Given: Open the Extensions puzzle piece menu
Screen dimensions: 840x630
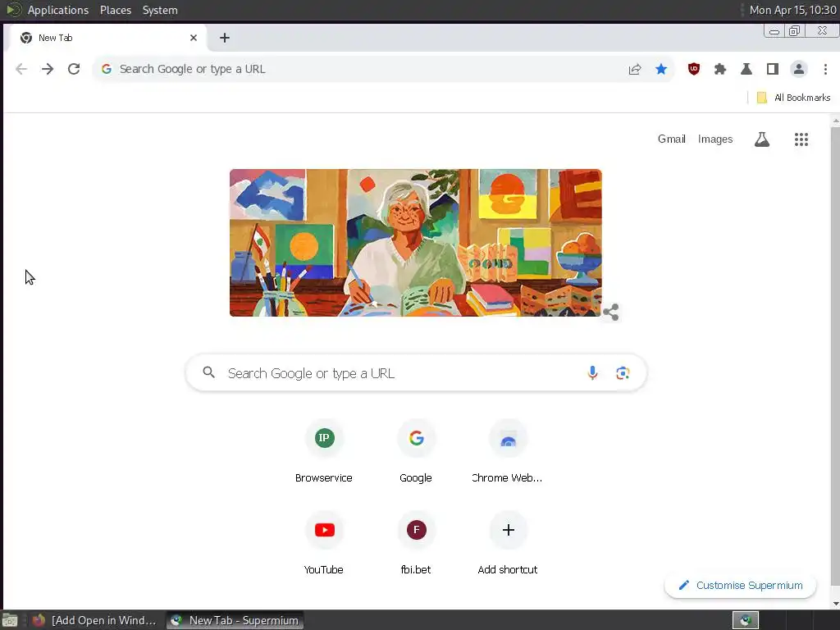Looking at the screenshot, I should 720,69.
